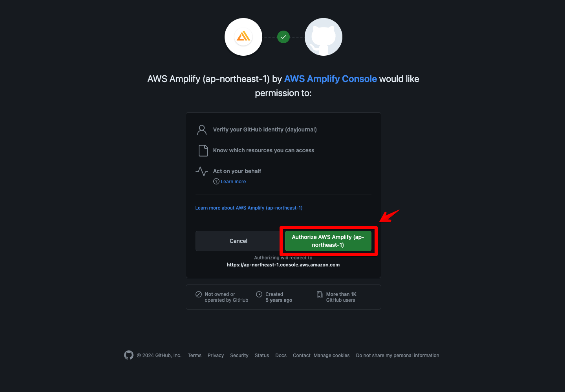Click Do not share my personal information
The height and width of the screenshot is (392, 565).
pos(397,356)
